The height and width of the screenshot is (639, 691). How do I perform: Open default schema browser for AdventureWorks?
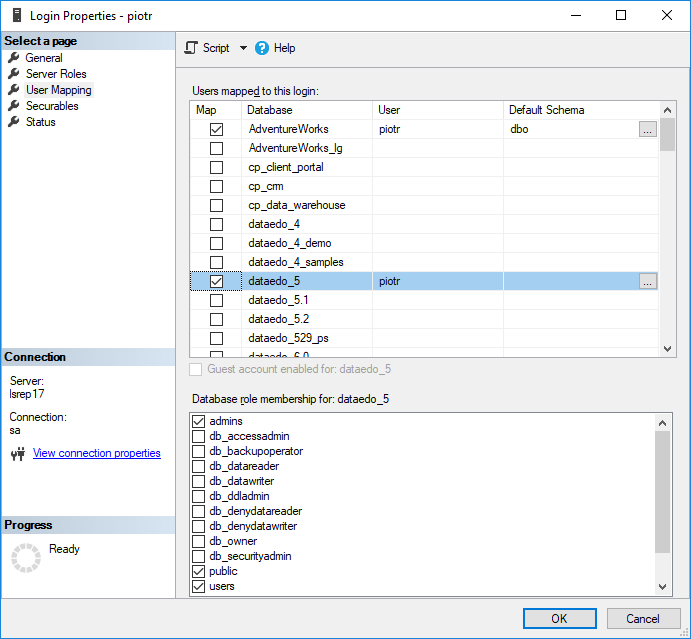click(x=648, y=129)
